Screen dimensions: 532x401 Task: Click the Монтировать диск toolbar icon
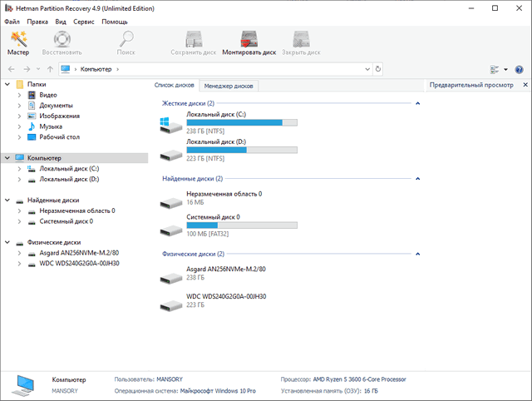pyautogui.click(x=249, y=43)
